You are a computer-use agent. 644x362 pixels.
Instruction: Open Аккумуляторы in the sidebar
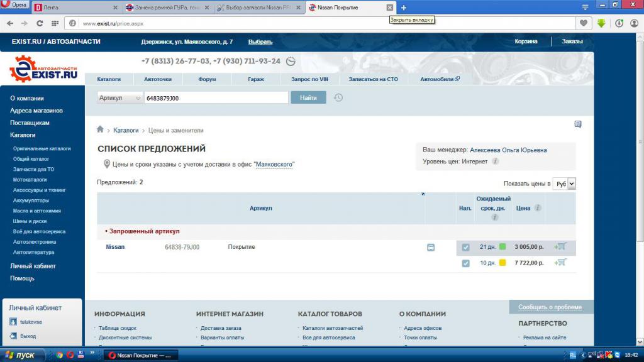coord(31,200)
